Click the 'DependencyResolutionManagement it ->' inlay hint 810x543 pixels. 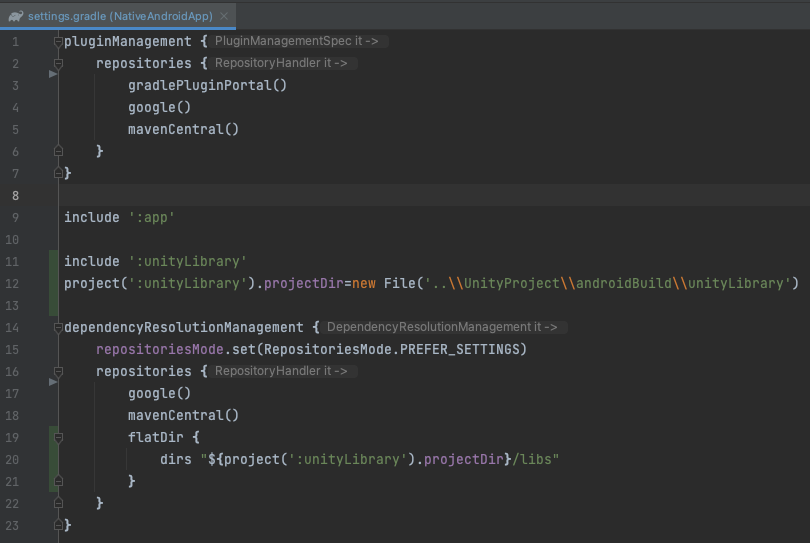click(x=442, y=327)
